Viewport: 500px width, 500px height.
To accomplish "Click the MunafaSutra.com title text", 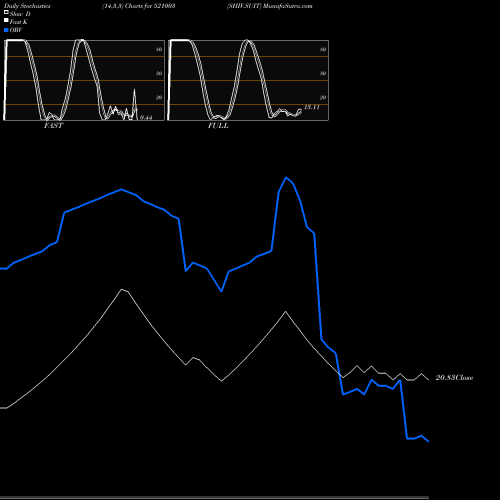I will coord(288,6).
